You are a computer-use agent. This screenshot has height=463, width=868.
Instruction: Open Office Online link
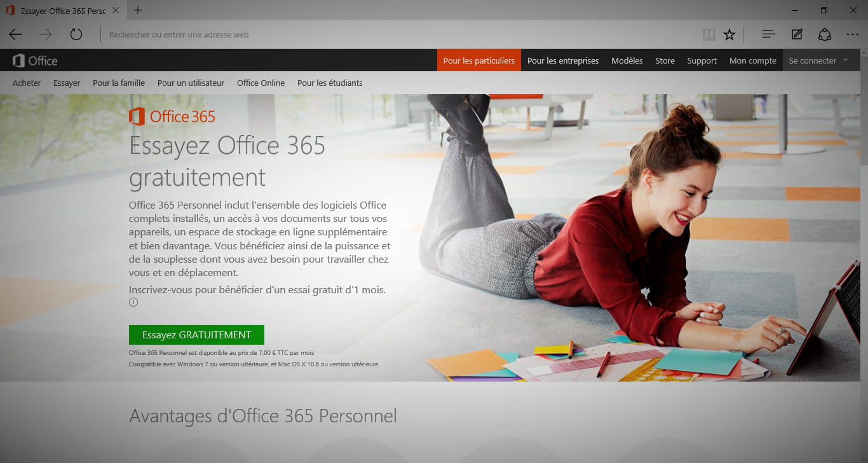click(261, 83)
